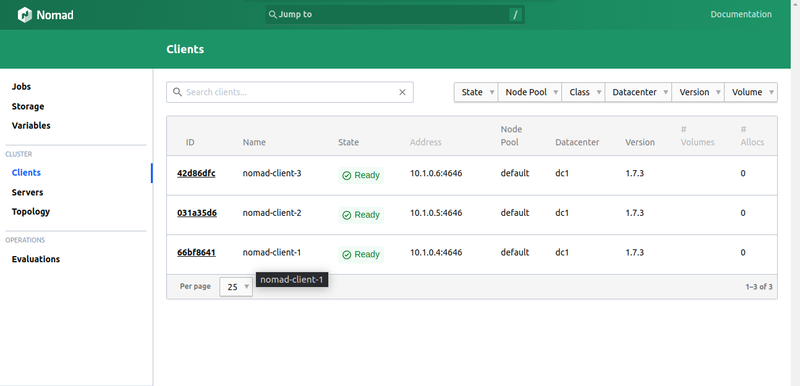Click Ready check icon for nomad-client-3

[x=347, y=175]
